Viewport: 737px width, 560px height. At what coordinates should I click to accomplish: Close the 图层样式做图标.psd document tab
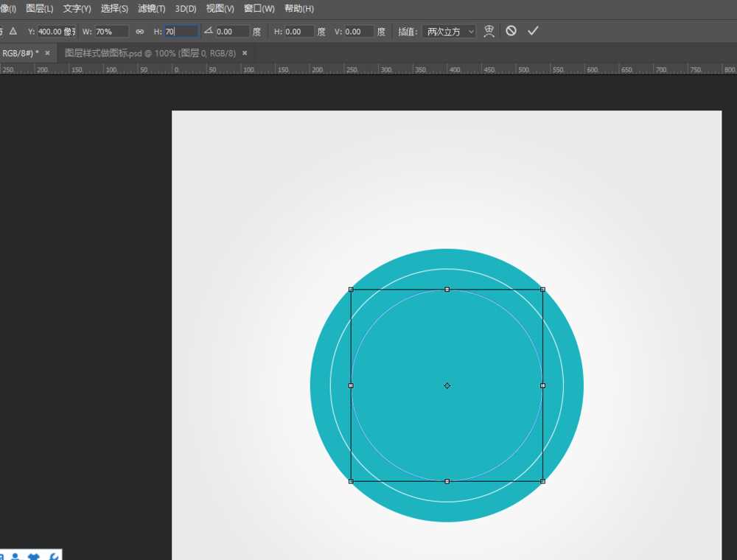[245, 53]
